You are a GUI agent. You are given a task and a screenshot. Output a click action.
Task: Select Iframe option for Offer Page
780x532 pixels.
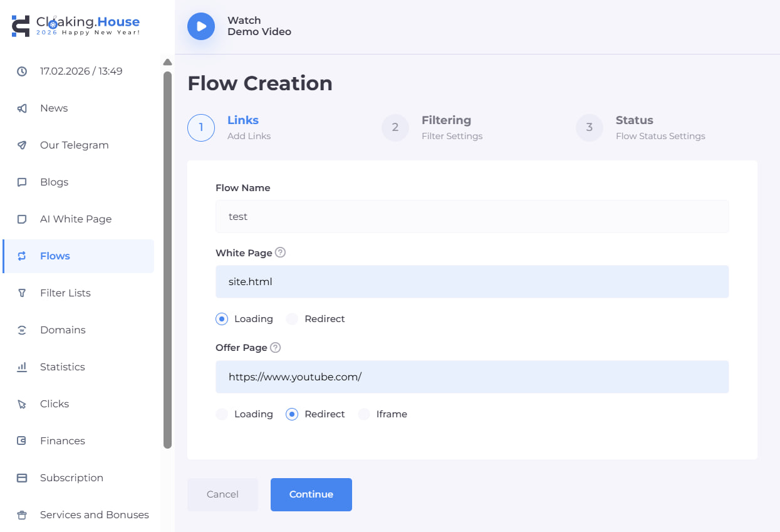[364, 414]
